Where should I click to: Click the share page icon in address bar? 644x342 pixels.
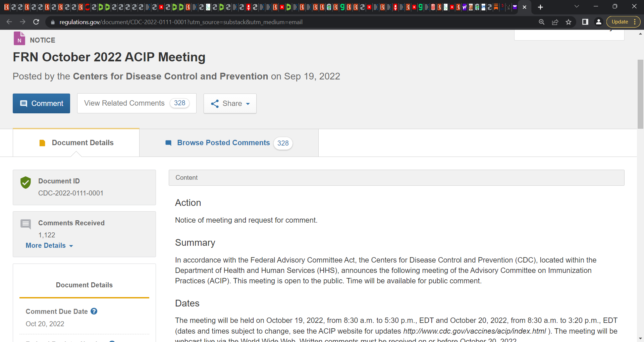(555, 22)
